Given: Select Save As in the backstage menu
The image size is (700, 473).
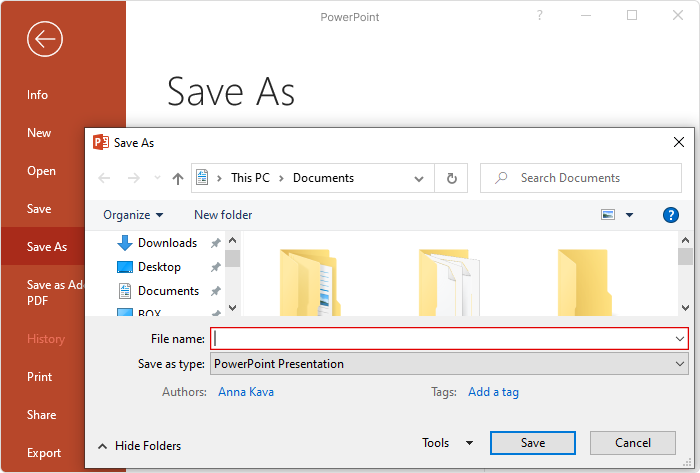Looking at the screenshot, I should [x=42, y=247].
